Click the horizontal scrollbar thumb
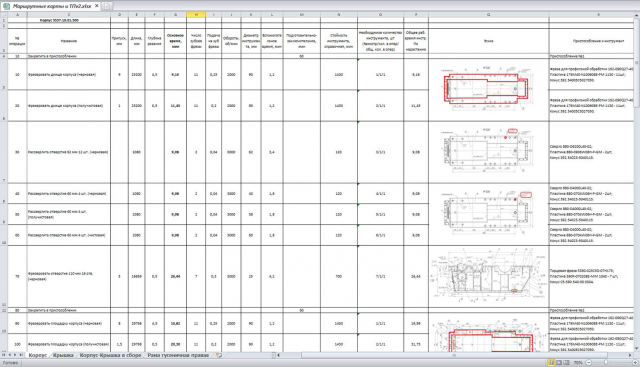Screen dimensions: 640x367 coord(453,355)
